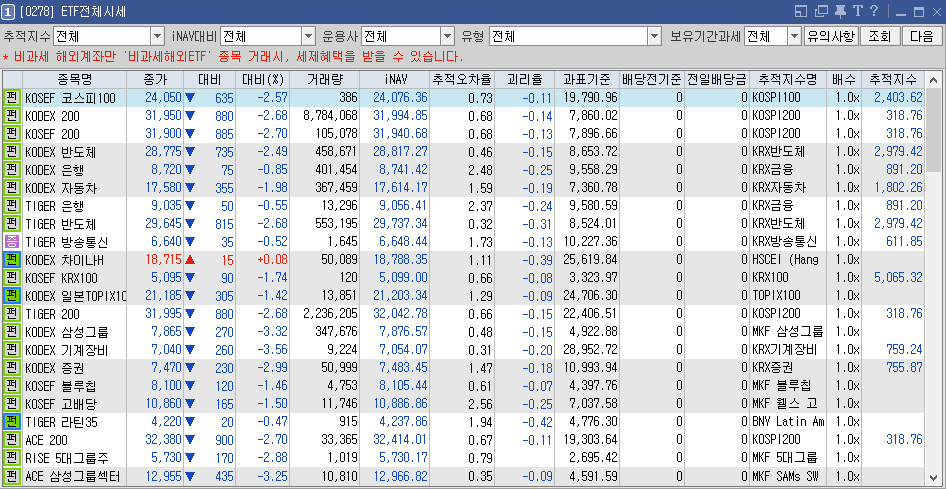
Task: Click the 편 icon beside KODEX 기계장비
Action: tap(12, 350)
